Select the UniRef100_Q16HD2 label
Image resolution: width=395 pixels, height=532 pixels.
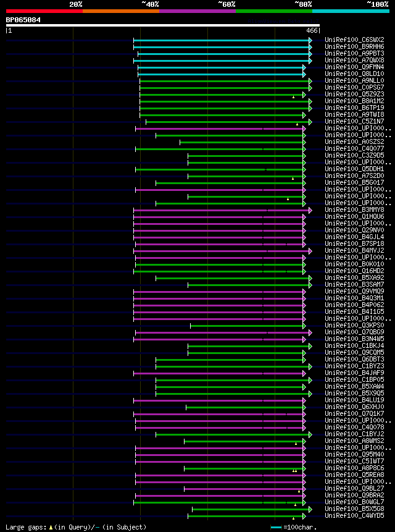pyautogui.click(x=354, y=271)
